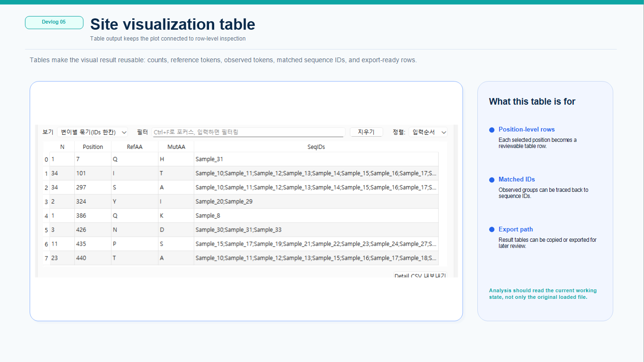Click the SeqIDs column header
Viewport: 644px width, 362px height.
pos(316,147)
